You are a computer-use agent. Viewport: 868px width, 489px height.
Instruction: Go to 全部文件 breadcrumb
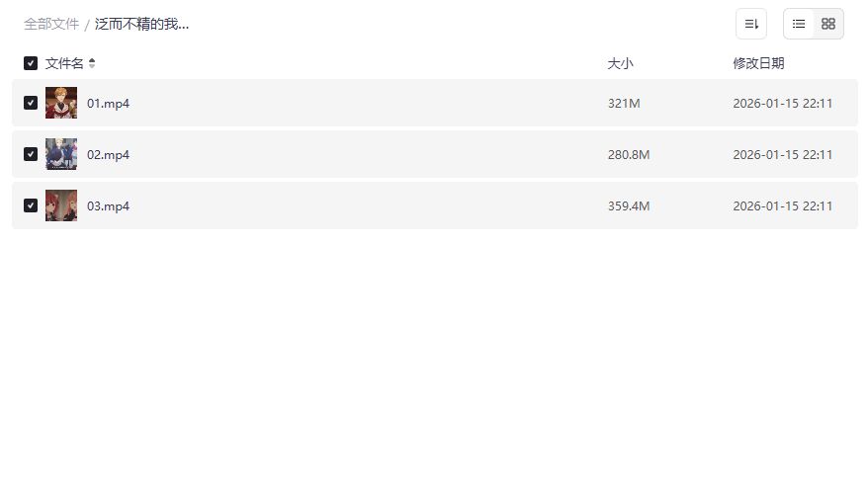tap(51, 24)
